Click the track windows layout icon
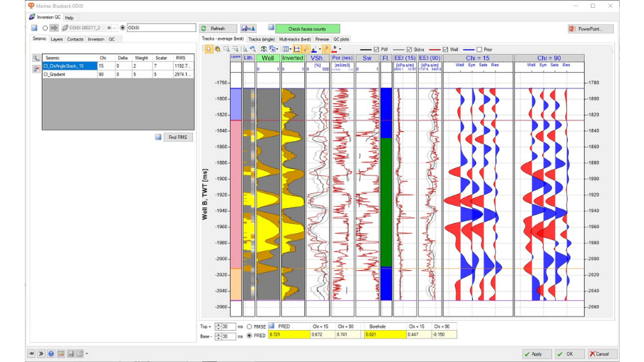The width and height of the screenshot is (644, 362). pos(272,49)
